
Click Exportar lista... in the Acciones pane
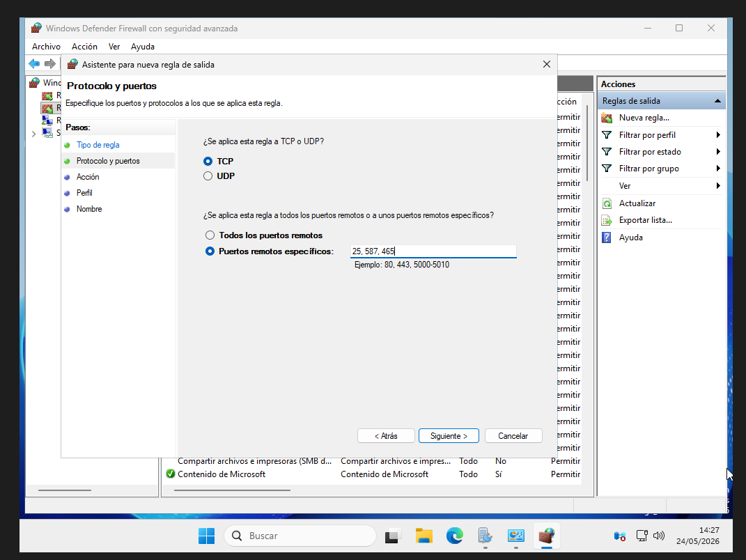click(646, 220)
